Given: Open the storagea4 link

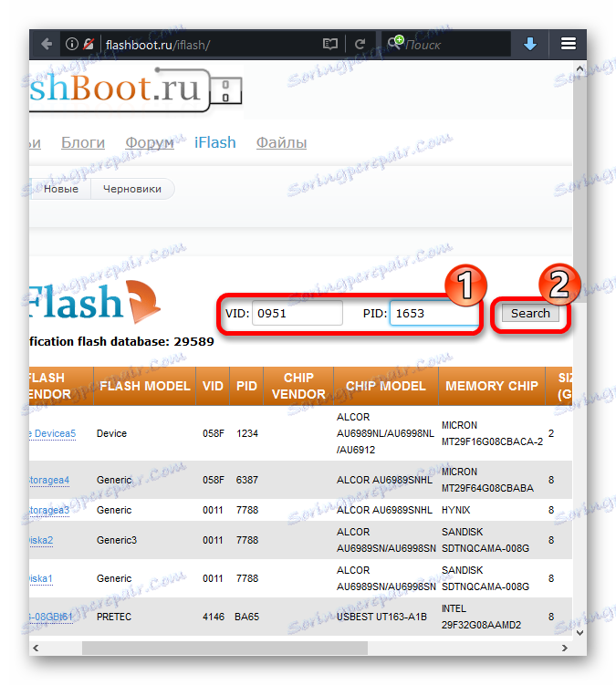Looking at the screenshot, I should [49, 480].
